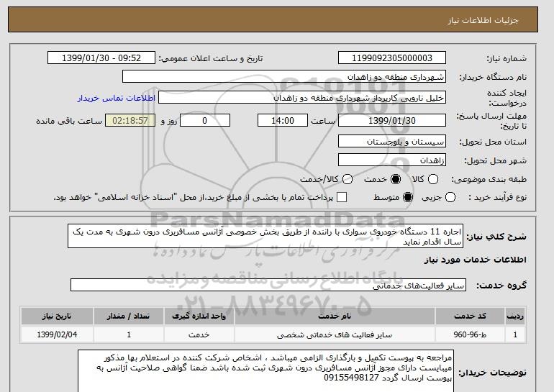Viewport: 554px width, 392px height.
Task: Click the طبقه بندی موضوعی label
Action: point(489,179)
